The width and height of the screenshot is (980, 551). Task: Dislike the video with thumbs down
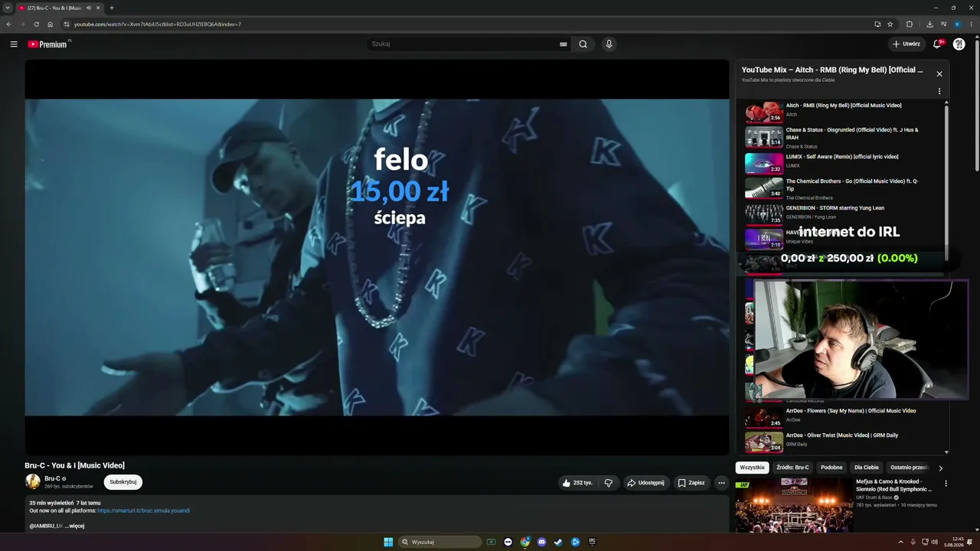click(609, 483)
